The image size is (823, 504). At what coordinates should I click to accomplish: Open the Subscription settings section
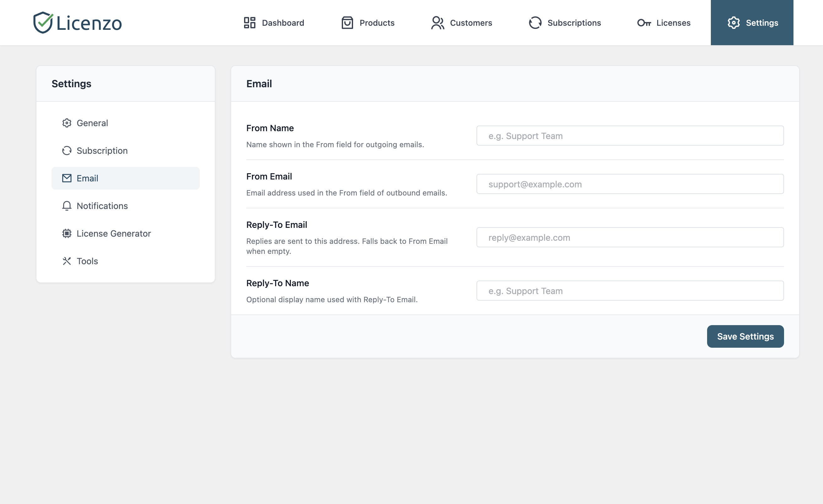tap(102, 151)
